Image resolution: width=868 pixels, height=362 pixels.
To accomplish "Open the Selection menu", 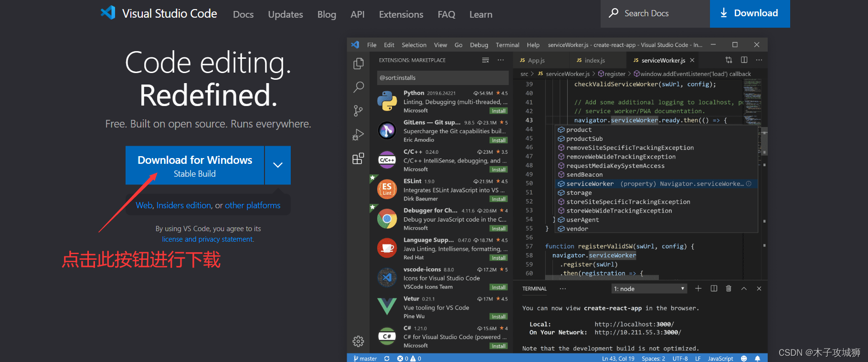I will [414, 45].
